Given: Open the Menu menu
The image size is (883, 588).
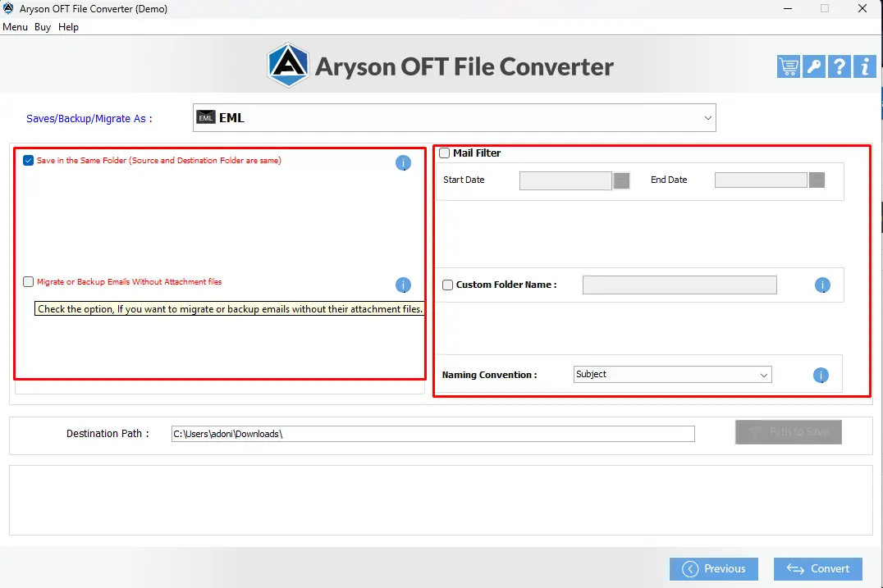Looking at the screenshot, I should tap(16, 27).
